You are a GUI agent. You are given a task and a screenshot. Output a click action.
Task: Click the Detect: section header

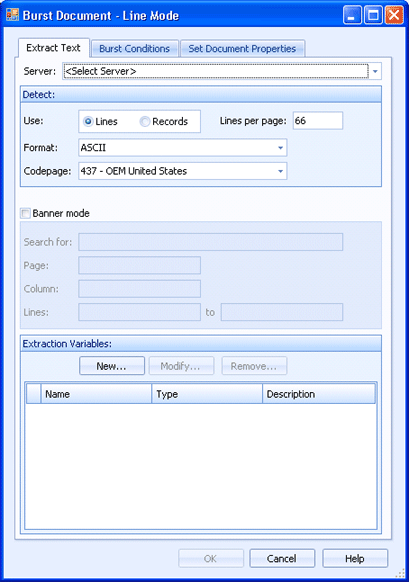pyautogui.click(x=201, y=95)
